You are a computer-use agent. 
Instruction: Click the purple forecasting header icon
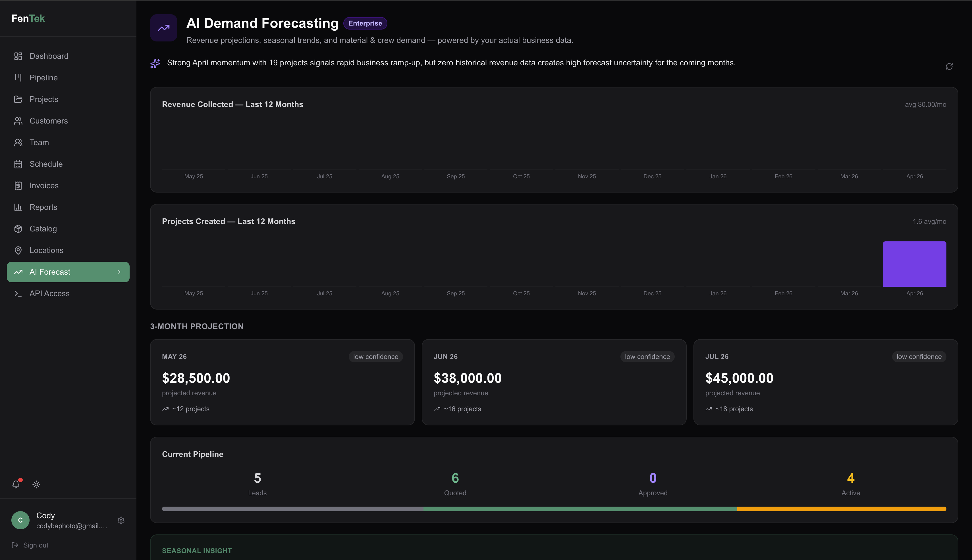(x=164, y=28)
